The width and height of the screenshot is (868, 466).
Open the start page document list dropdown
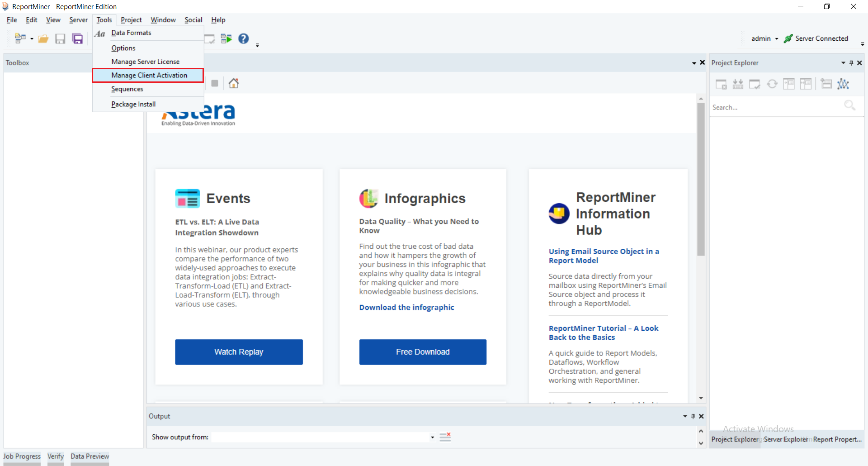pyautogui.click(x=694, y=63)
